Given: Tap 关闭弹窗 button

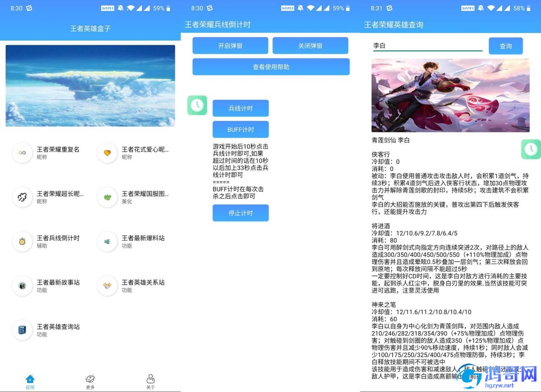Looking at the screenshot, I should pyautogui.click(x=310, y=46).
